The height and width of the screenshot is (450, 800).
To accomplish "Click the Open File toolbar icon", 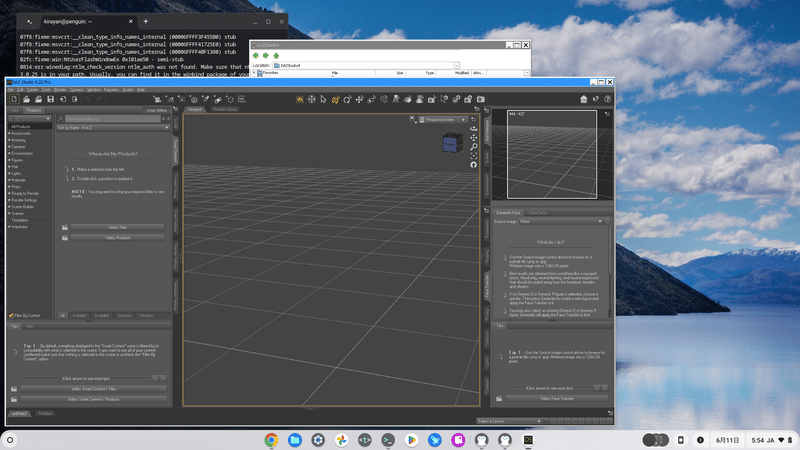I will point(27,99).
